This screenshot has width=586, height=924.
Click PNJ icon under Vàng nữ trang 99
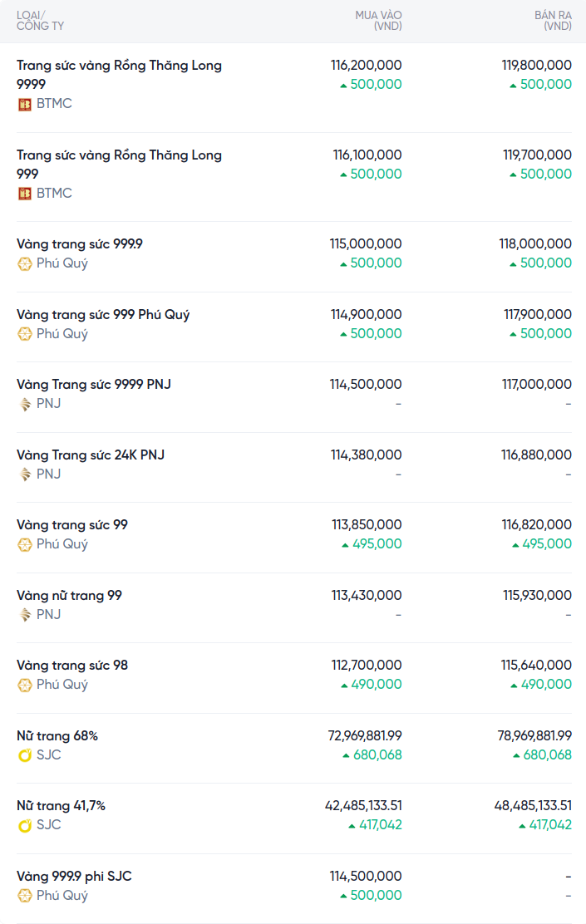point(25,615)
